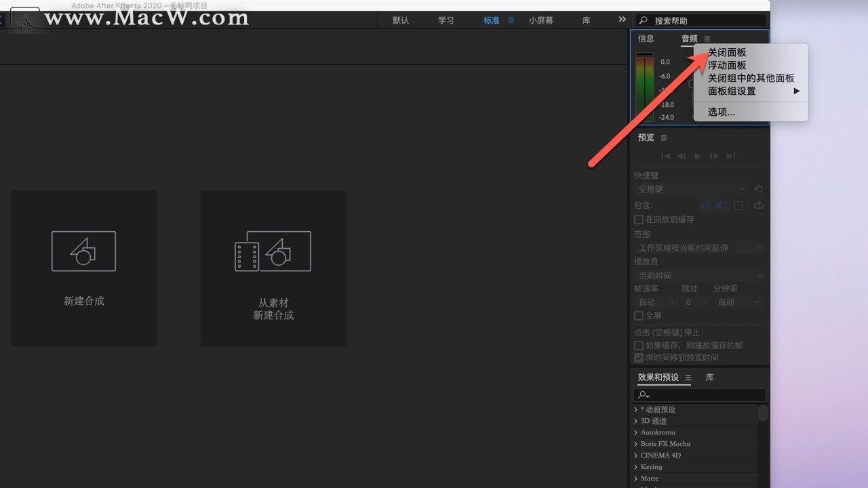
Task: Open the 音频 panel hamburger menu
Action: (707, 39)
